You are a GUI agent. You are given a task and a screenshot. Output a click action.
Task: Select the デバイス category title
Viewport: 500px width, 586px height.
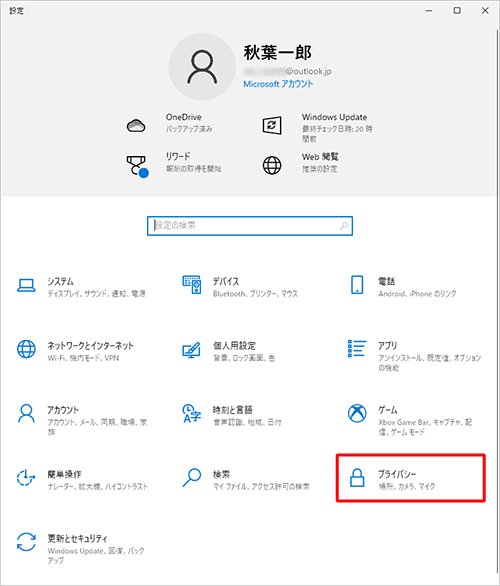point(226,281)
